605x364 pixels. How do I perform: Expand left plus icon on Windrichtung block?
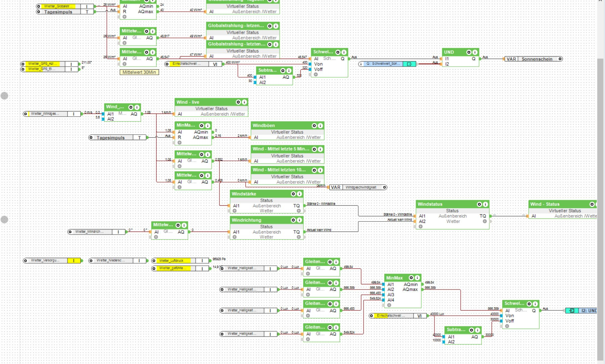click(235, 237)
